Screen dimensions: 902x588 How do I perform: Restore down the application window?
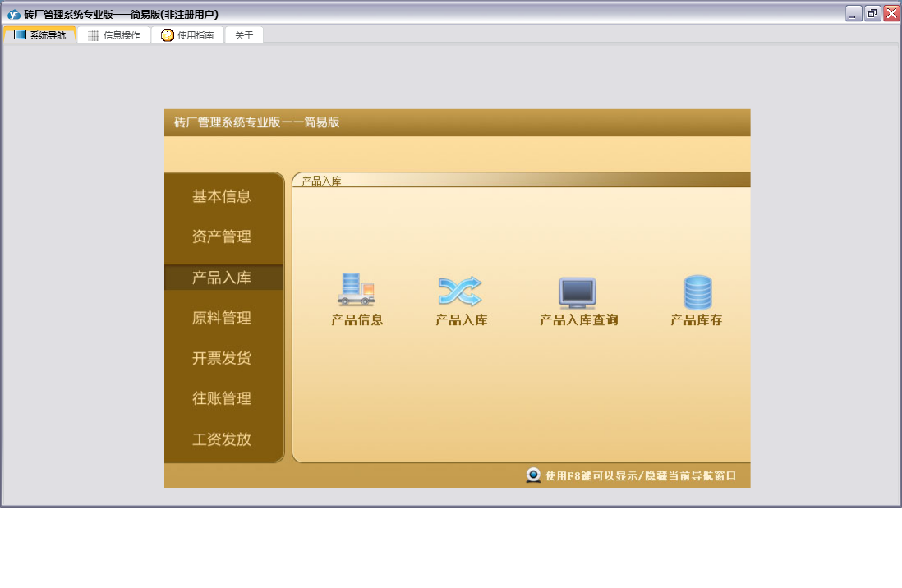tap(872, 13)
